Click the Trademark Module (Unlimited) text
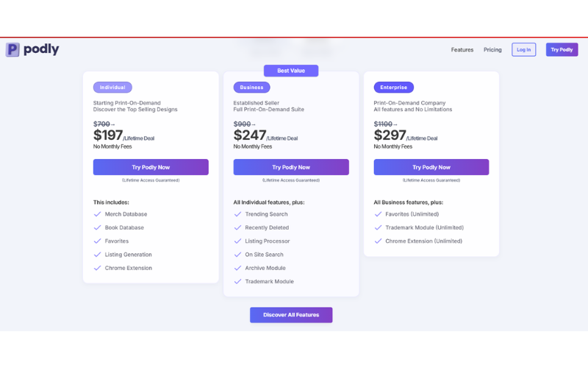 point(425,227)
